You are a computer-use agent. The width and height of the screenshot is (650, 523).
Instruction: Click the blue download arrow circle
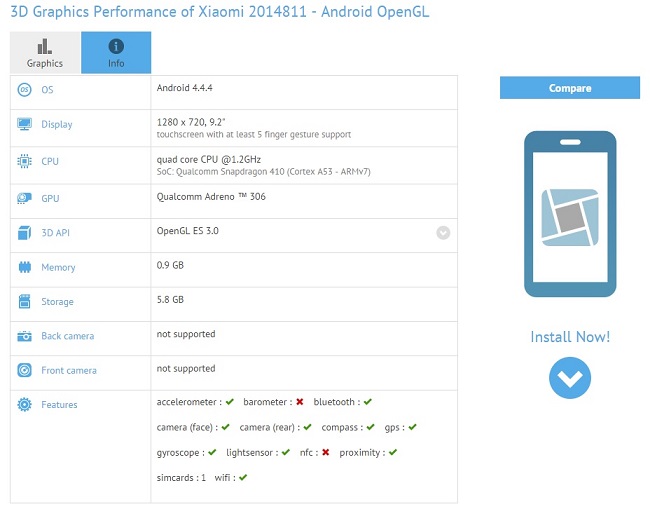[x=570, y=378]
